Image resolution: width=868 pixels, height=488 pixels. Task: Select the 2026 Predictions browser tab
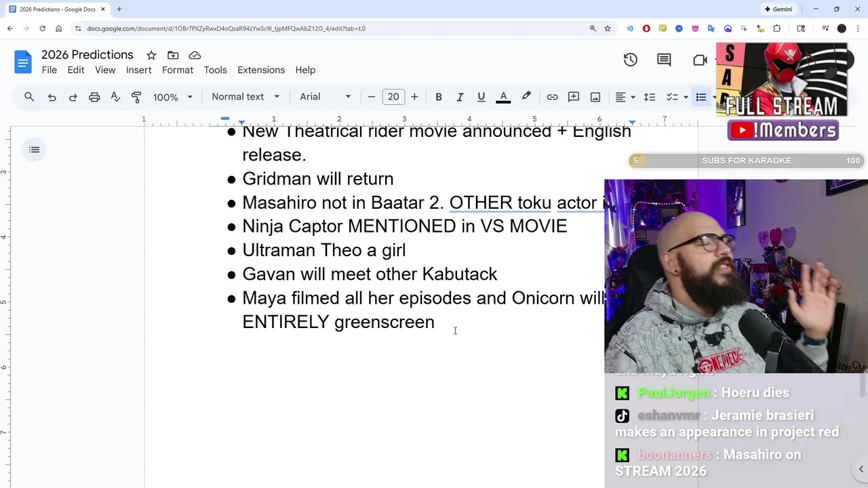tap(56, 9)
